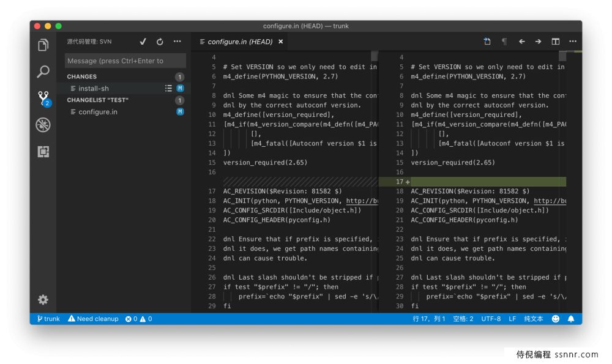Image resolution: width=612 pixels, height=364 pixels.
Task: Click the SVN source control title label
Action: [x=89, y=42]
